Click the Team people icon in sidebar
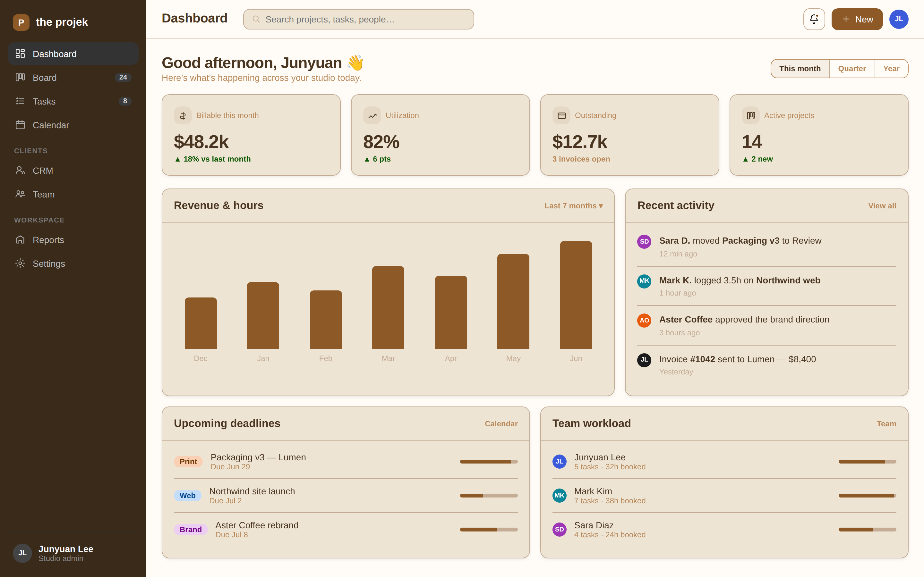 tap(20, 194)
